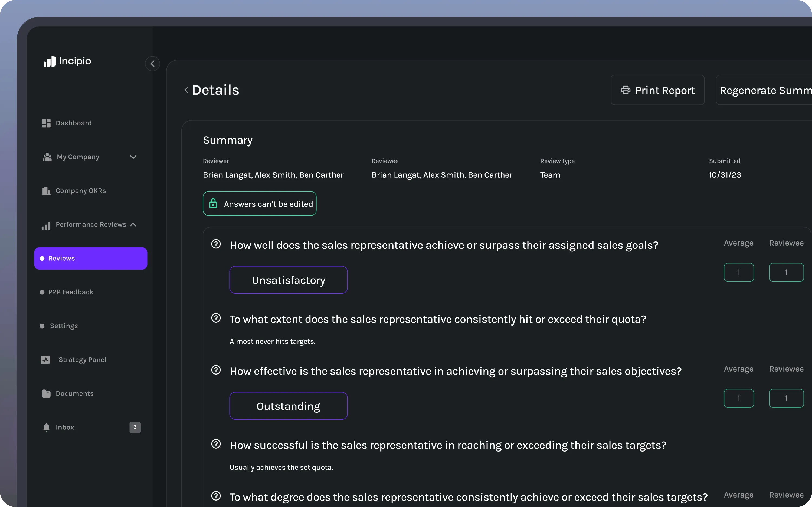This screenshot has width=812, height=507.
Task: Collapse the sidebar with the arrow button
Action: point(153,64)
